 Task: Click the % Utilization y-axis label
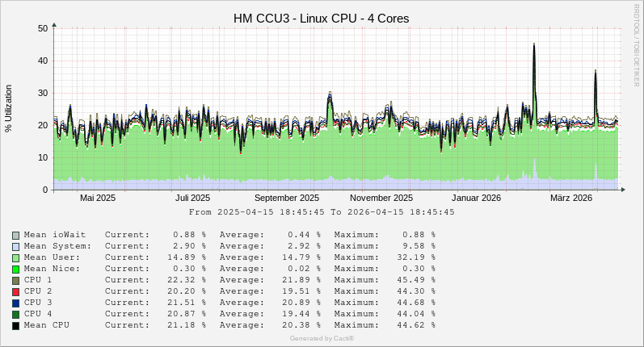9,109
